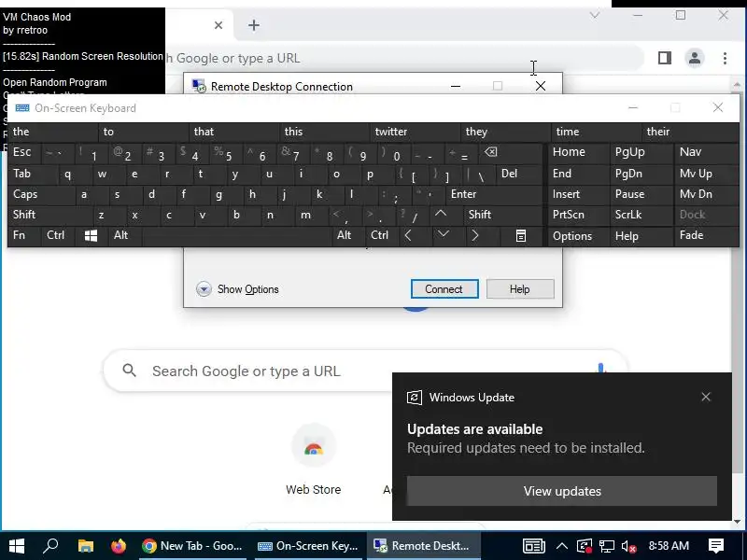Toggle the right Shift key
Screen dimensions: 747x560
[x=504, y=215]
